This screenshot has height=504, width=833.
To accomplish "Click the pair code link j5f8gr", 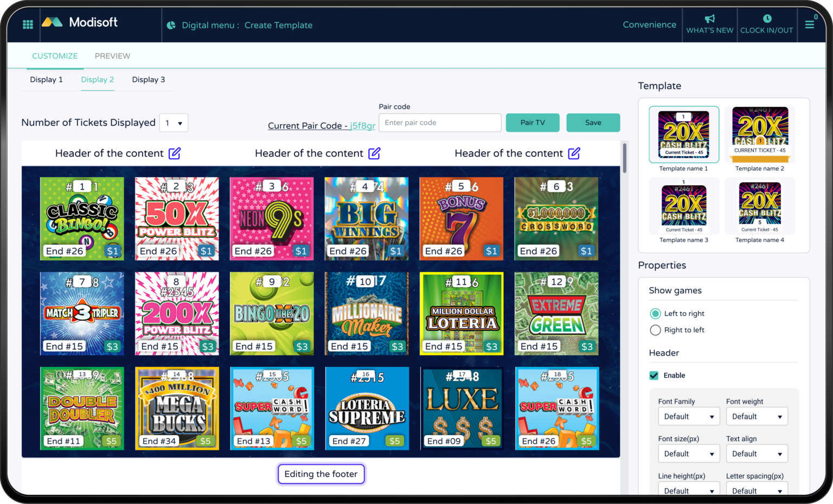I will click(x=362, y=125).
